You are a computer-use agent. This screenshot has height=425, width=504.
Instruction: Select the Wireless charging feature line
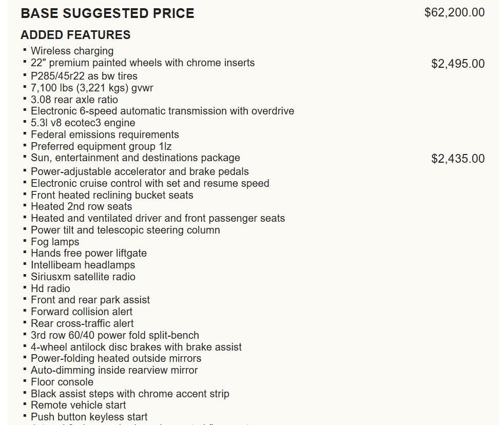72,51
